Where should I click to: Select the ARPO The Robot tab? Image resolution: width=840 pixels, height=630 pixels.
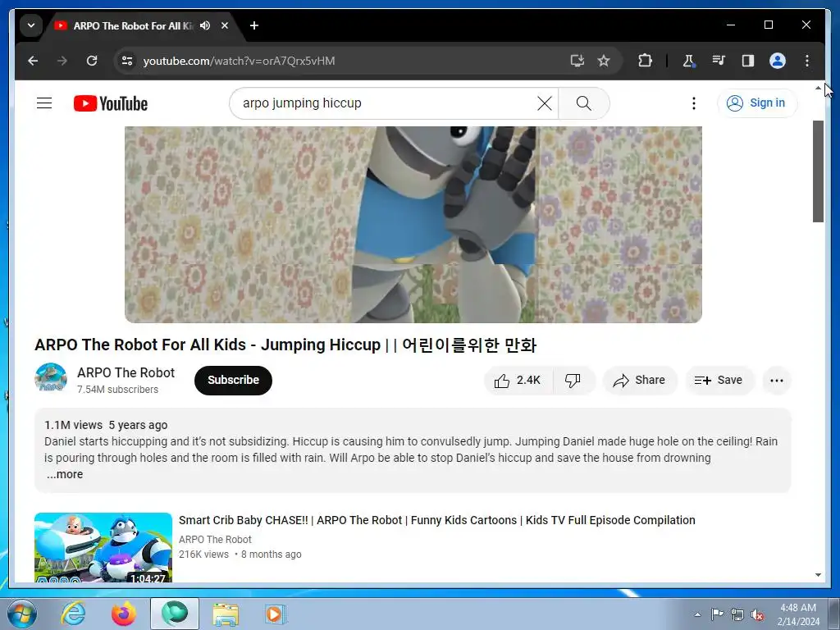[133, 25]
